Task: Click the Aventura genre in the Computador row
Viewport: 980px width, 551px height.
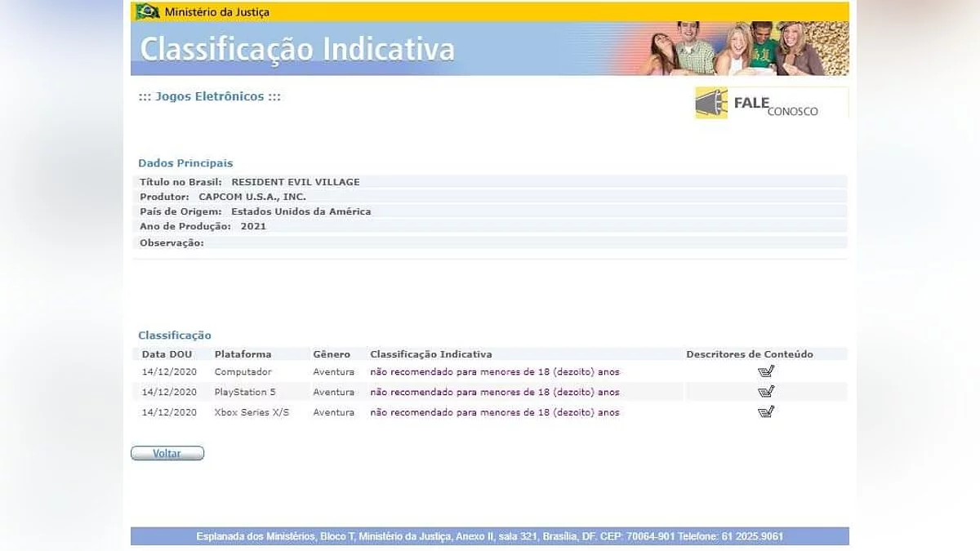Action: (334, 372)
